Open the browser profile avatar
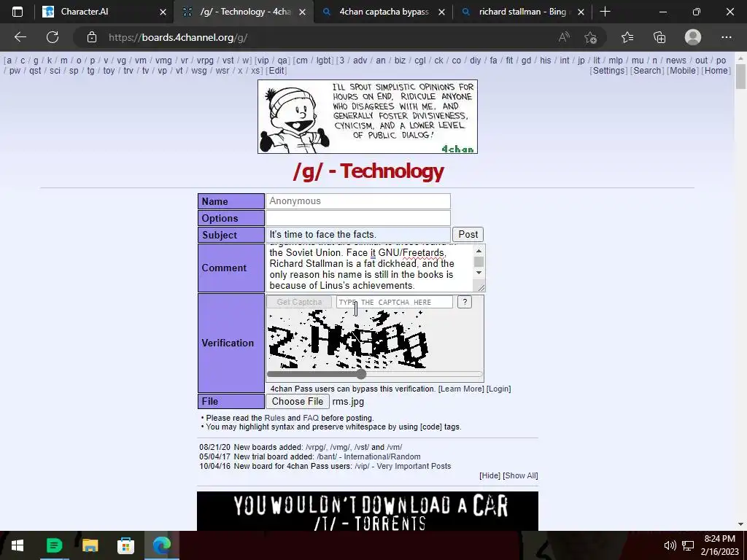This screenshot has width=747, height=560. [693, 37]
